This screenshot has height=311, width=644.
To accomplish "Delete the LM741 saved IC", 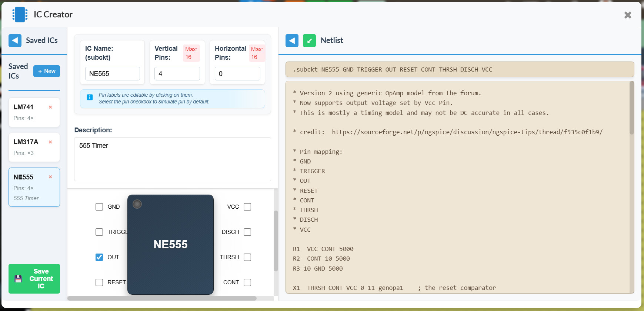I will 50,107.
